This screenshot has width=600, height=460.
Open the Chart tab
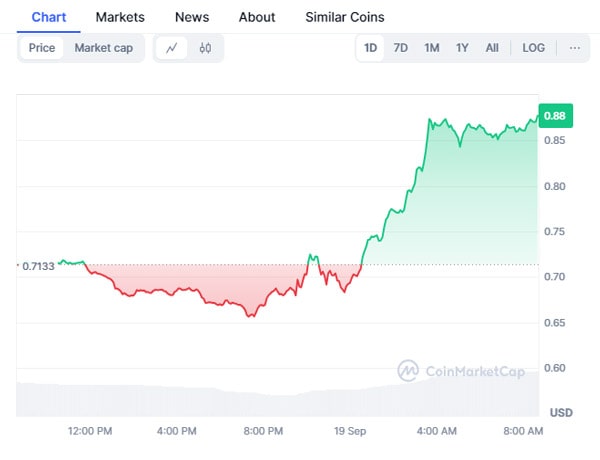click(49, 17)
